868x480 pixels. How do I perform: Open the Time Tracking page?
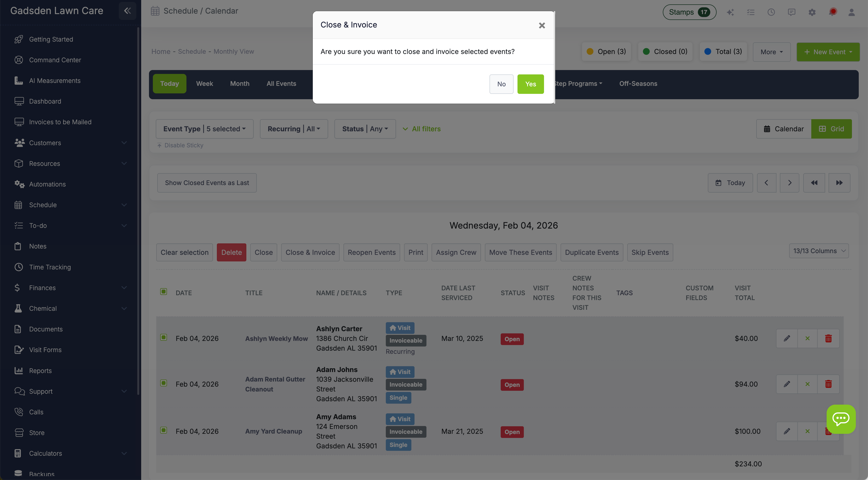49,267
